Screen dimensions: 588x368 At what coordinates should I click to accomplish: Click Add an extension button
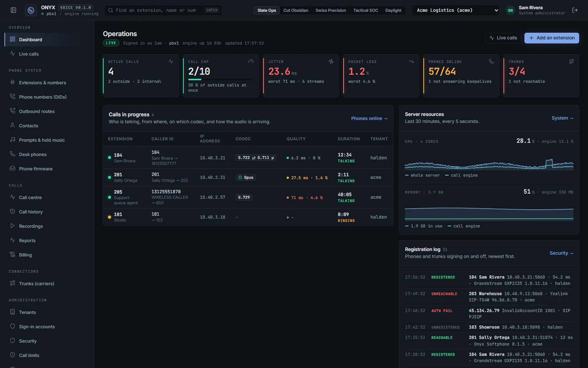pyautogui.click(x=552, y=38)
